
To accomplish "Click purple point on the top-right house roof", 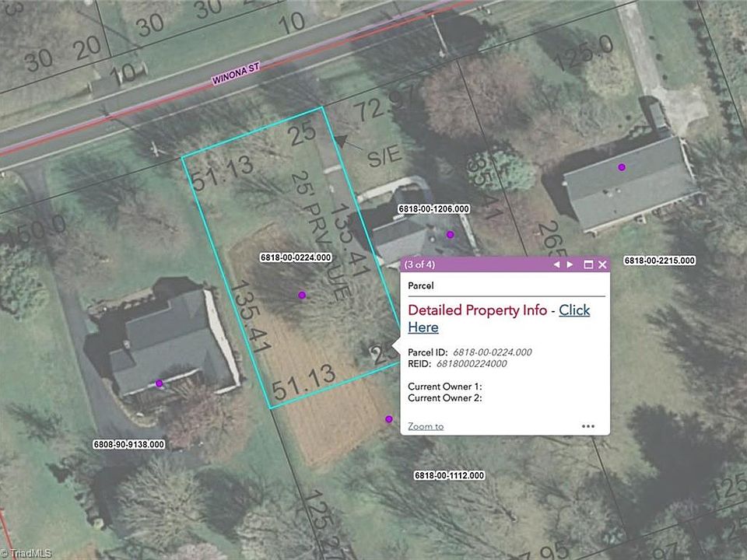I will pos(621,167).
